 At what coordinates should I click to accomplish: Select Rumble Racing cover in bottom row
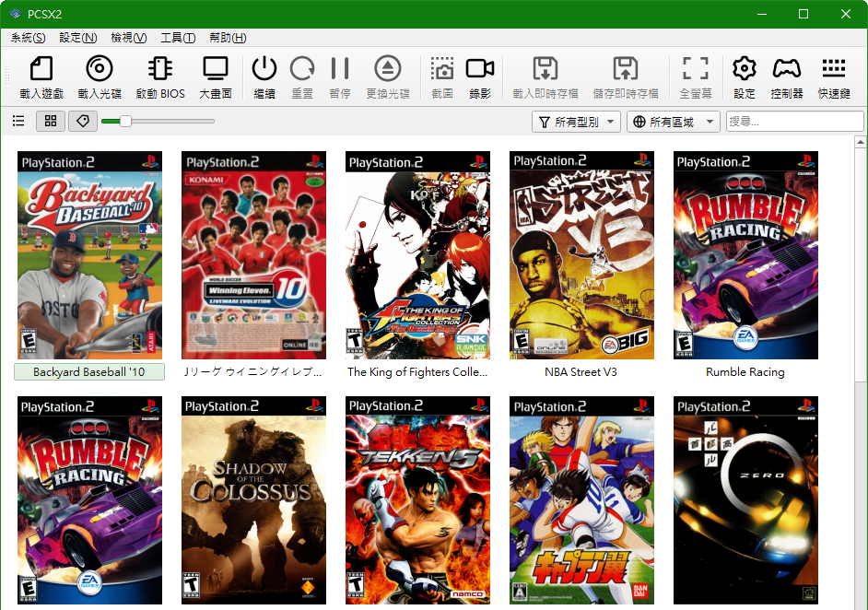click(89, 499)
